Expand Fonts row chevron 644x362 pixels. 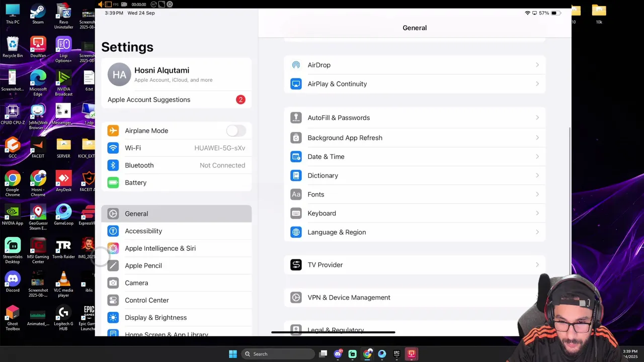tap(537, 195)
